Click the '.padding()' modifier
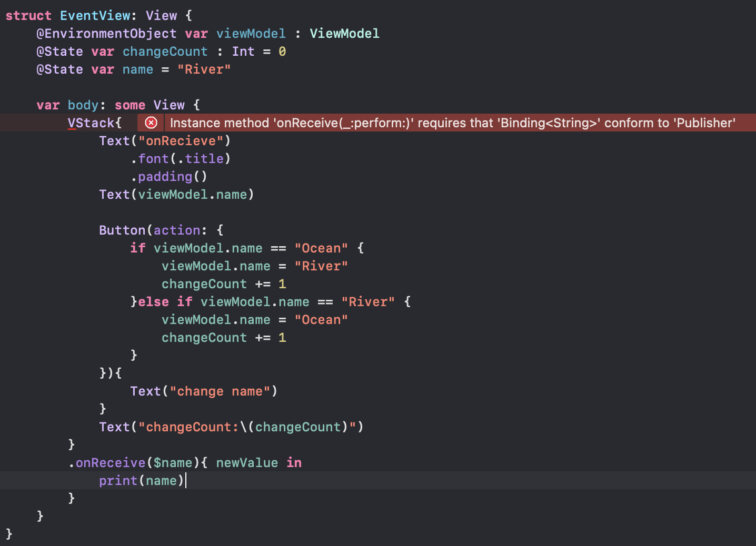756x546 pixels. tap(169, 177)
